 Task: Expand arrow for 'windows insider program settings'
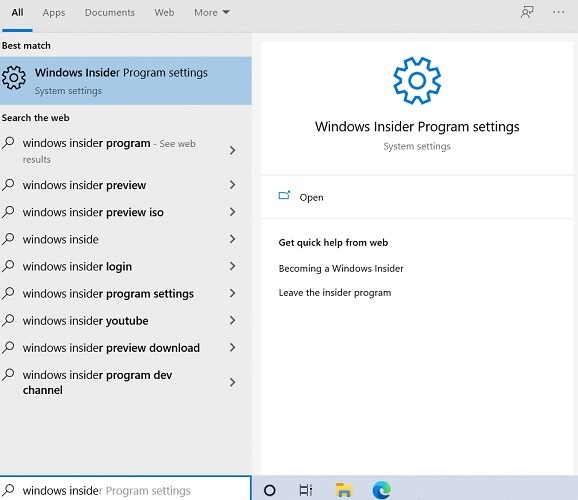click(232, 293)
